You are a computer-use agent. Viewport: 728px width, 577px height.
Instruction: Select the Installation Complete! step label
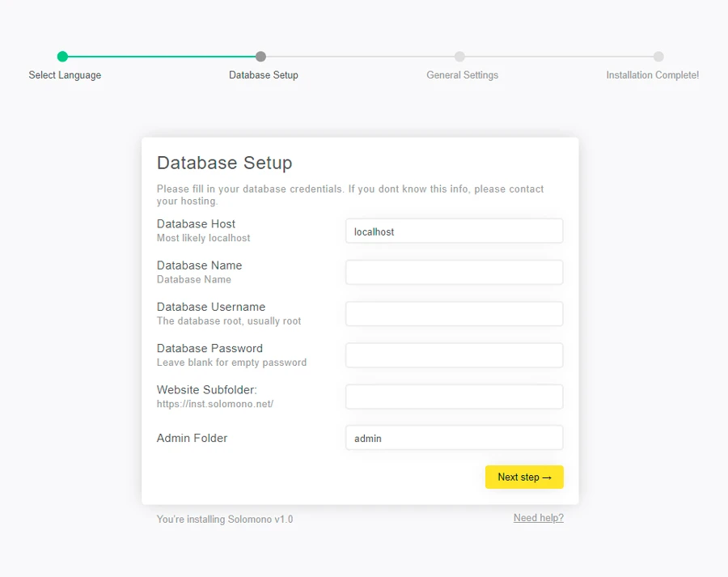click(652, 75)
